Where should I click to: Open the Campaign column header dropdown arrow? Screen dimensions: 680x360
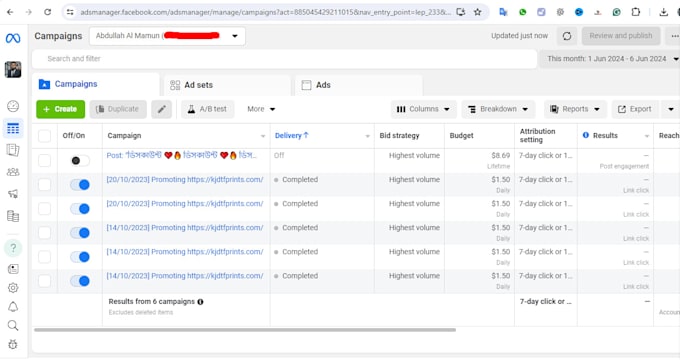click(x=263, y=136)
